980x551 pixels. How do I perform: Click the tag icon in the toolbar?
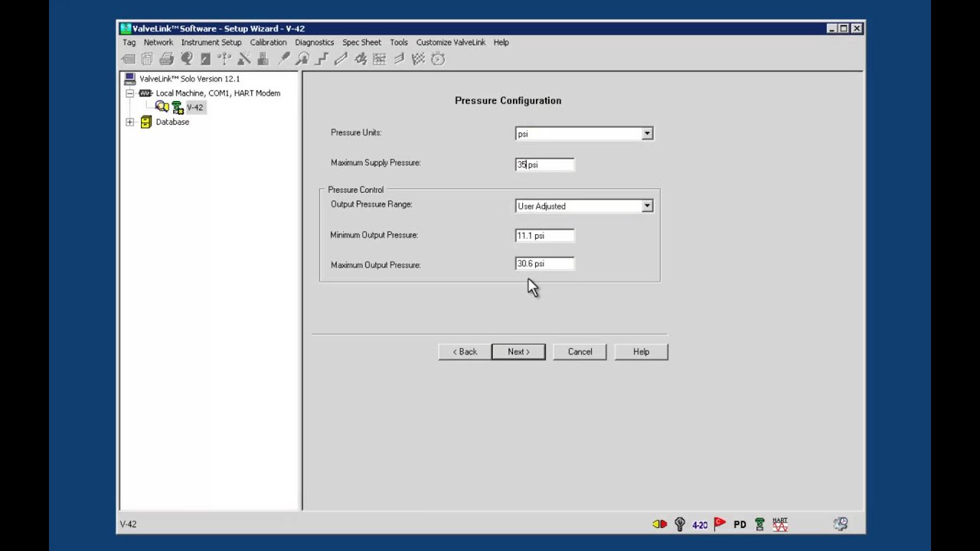128,59
